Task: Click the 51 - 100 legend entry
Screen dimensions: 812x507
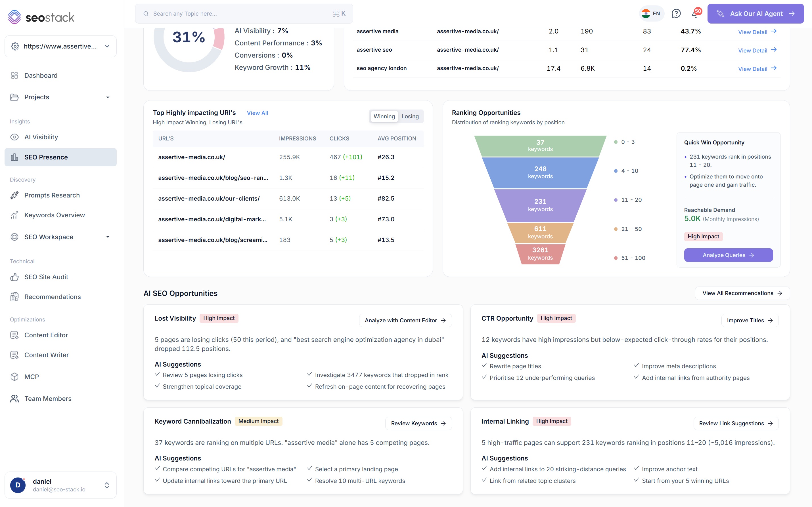Action: pyautogui.click(x=630, y=258)
